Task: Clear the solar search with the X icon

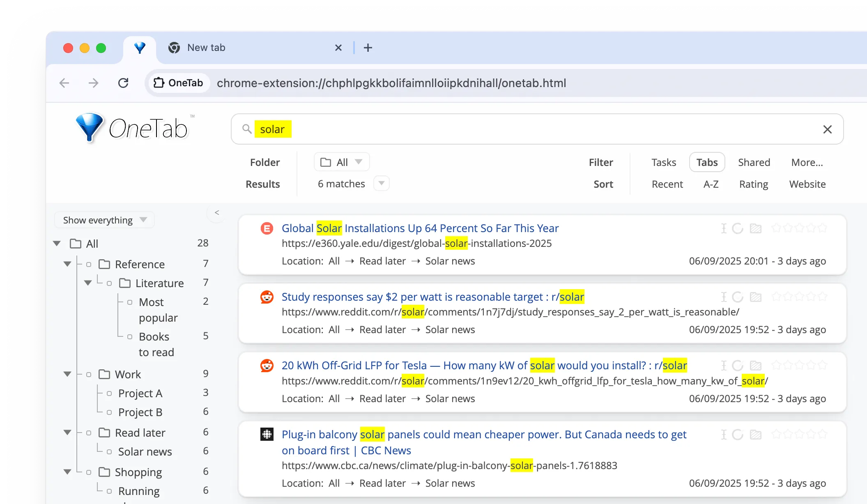Action: [x=827, y=129]
